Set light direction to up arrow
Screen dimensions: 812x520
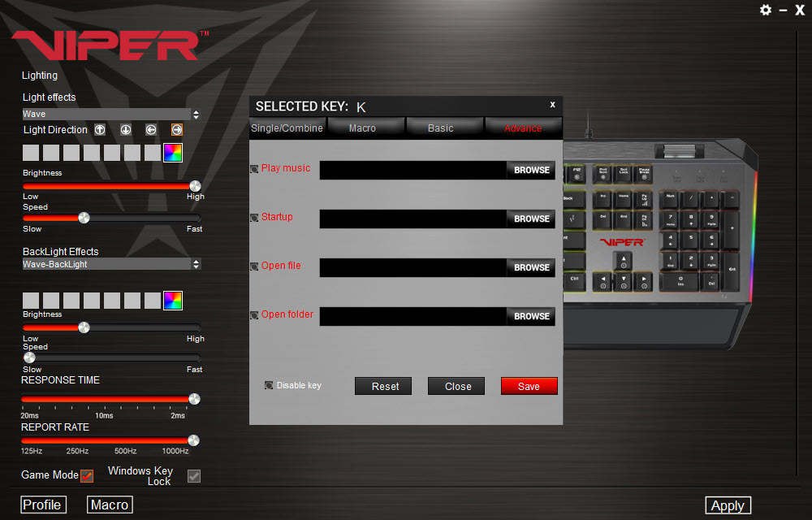coord(100,130)
